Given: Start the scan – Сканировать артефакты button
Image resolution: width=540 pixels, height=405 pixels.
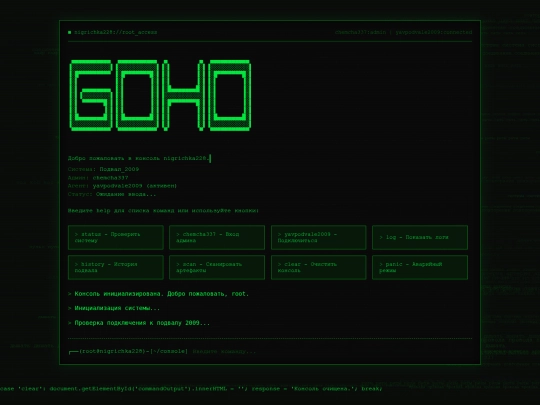Looking at the screenshot, I should pos(217,267).
